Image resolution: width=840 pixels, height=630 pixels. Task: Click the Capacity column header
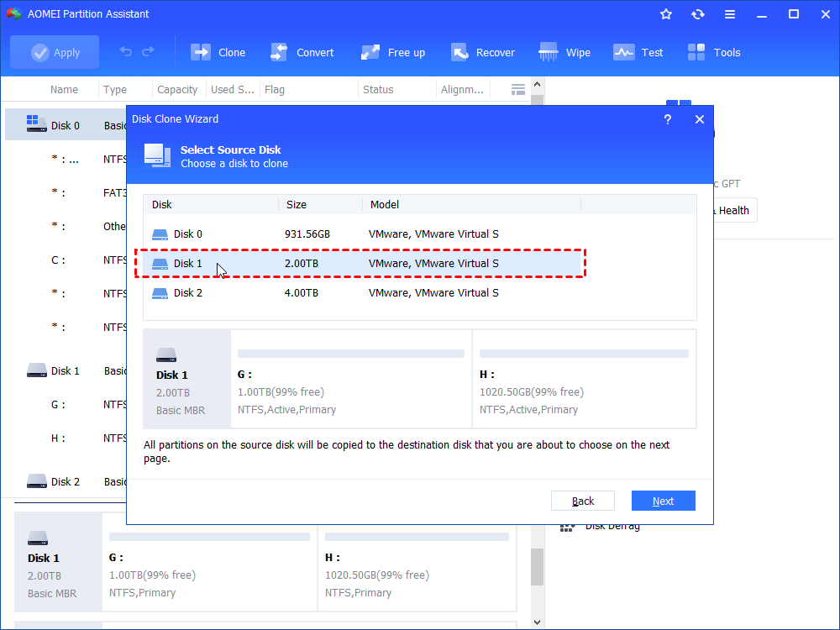click(x=179, y=90)
